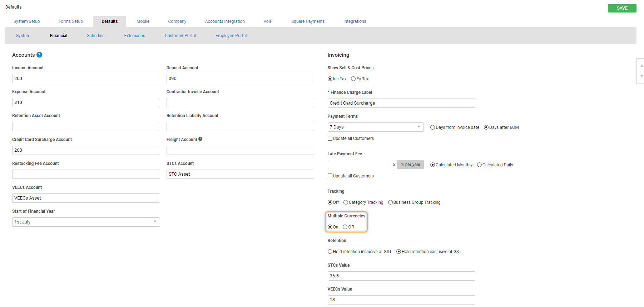Click the Freight Account field
644x307 pixels.
(x=240, y=150)
